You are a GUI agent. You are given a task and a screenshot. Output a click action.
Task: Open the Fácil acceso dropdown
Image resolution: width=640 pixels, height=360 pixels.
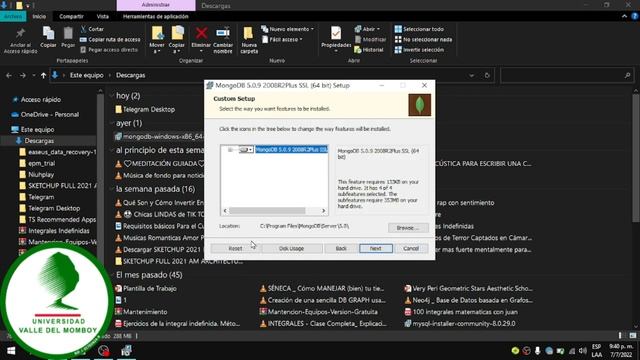[282, 40]
